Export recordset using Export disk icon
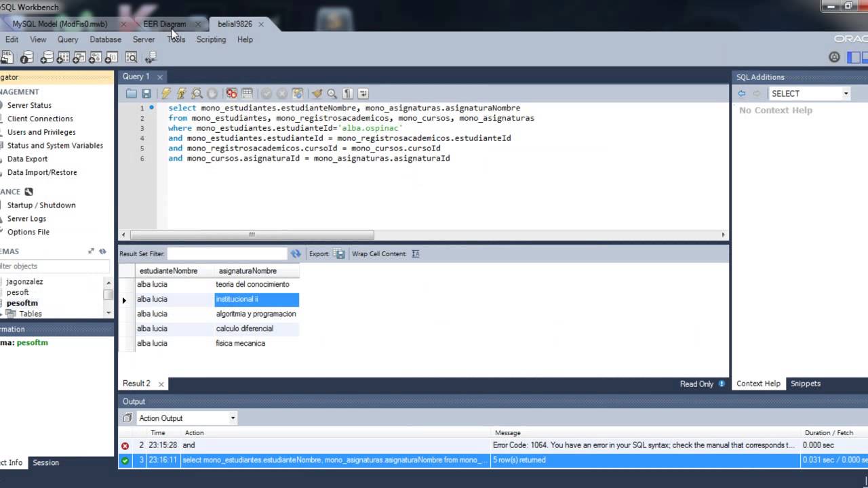This screenshot has width=868, height=488. pos(339,253)
